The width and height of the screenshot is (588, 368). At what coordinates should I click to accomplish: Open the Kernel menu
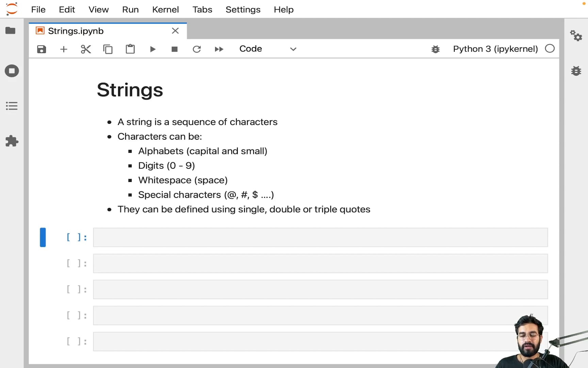165,10
